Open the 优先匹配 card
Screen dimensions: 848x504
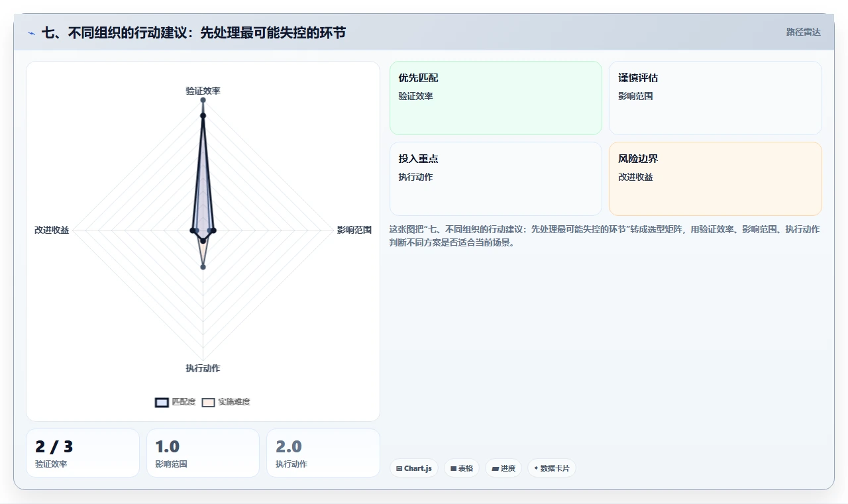pos(496,98)
